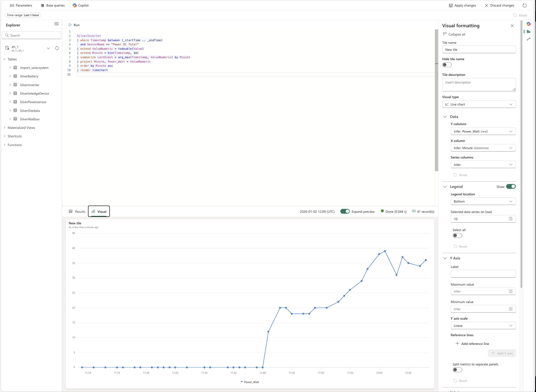Screen dimensions: 536x392
Task: Open the Visual type dropdown
Action: coord(479,104)
